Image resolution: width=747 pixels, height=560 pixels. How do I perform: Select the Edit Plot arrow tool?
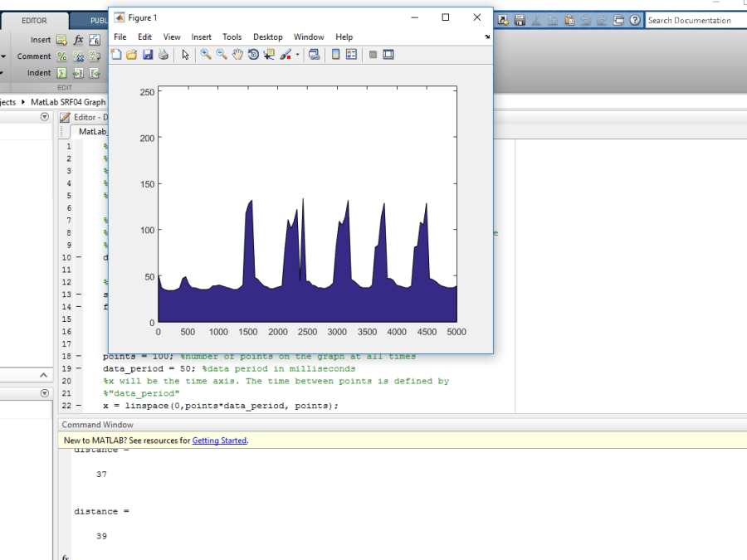[185, 55]
